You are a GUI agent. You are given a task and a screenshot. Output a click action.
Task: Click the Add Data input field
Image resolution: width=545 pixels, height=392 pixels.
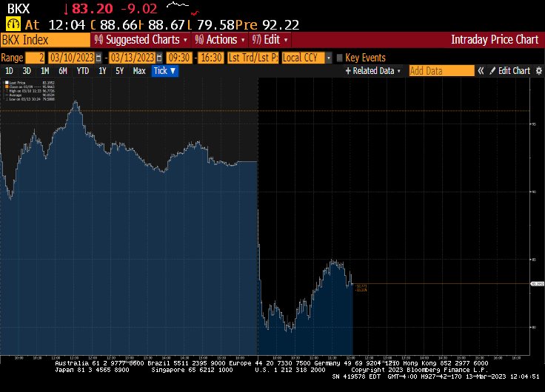point(441,71)
